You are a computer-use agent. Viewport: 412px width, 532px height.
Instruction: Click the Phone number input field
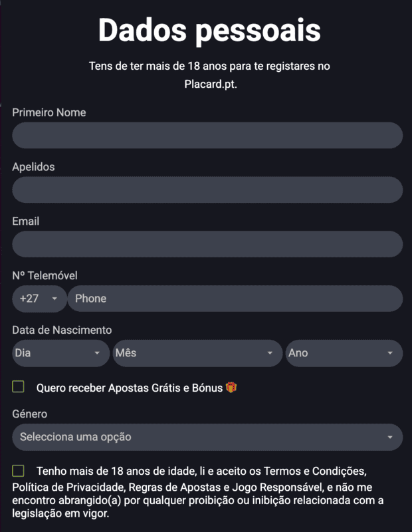click(x=233, y=299)
